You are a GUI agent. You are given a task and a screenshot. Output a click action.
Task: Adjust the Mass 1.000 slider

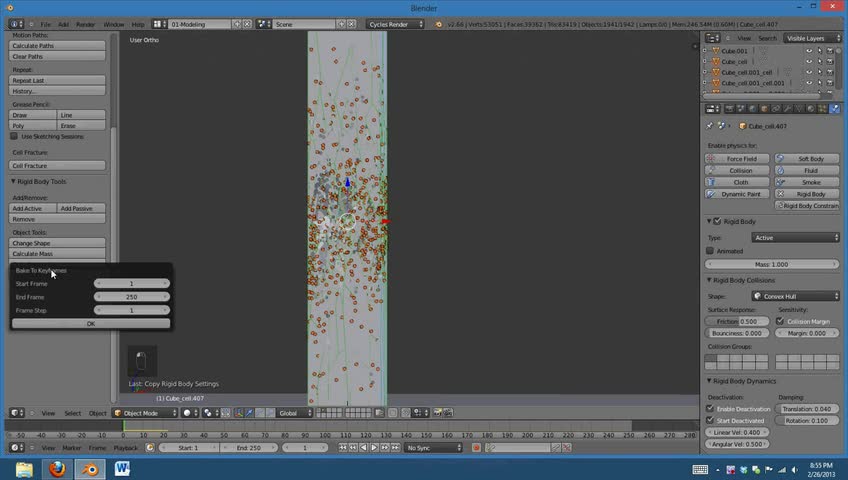[772, 264]
